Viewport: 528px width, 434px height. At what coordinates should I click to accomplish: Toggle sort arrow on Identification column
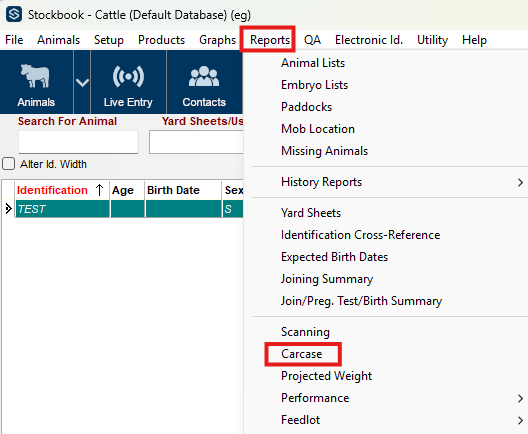[99, 190]
